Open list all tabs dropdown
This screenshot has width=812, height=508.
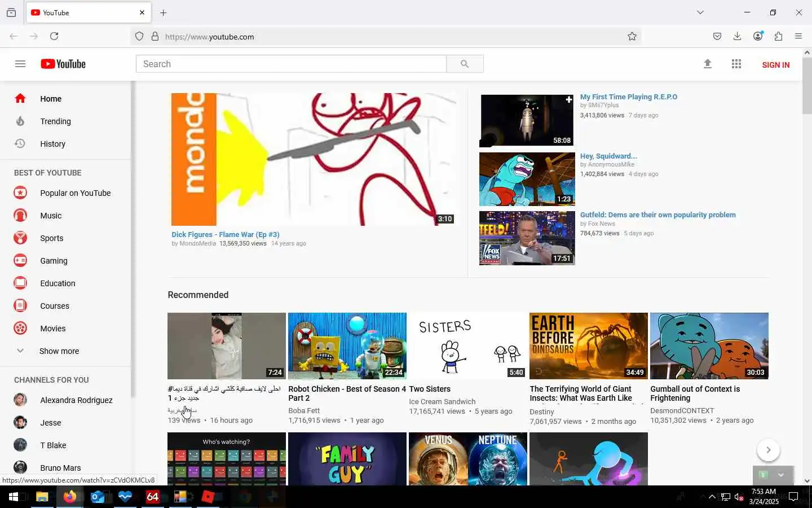click(700, 12)
